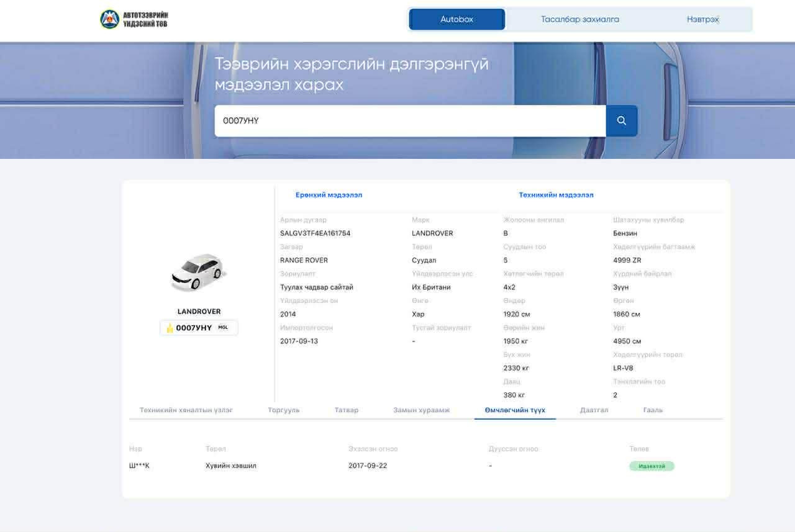Click the magnifier search icon button
Image resolution: width=795 pixels, height=532 pixels.
(x=621, y=121)
